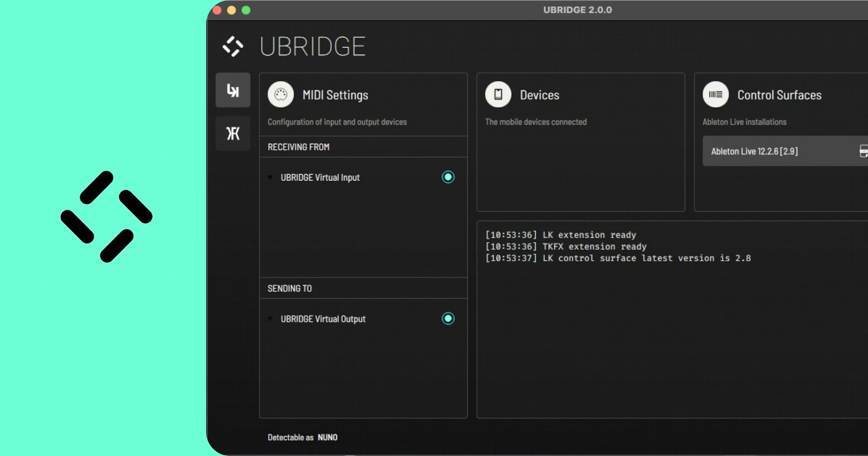Image resolution: width=868 pixels, height=456 pixels.
Task: Click the NUNO detectable name
Action: 328,437
